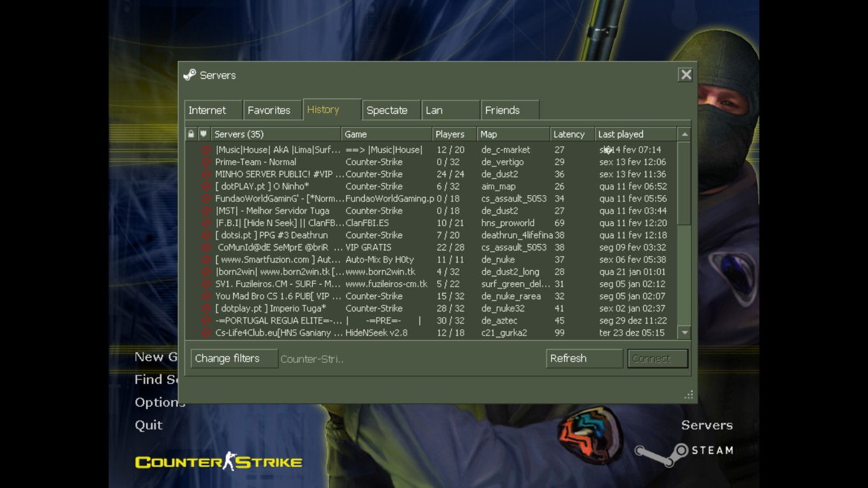Click last played date ter 23 dez 05:15

(x=632, y=332)
